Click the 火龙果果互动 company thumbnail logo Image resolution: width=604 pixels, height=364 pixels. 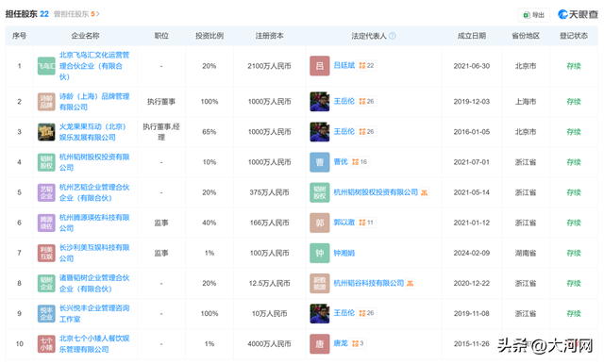point(46,132)
